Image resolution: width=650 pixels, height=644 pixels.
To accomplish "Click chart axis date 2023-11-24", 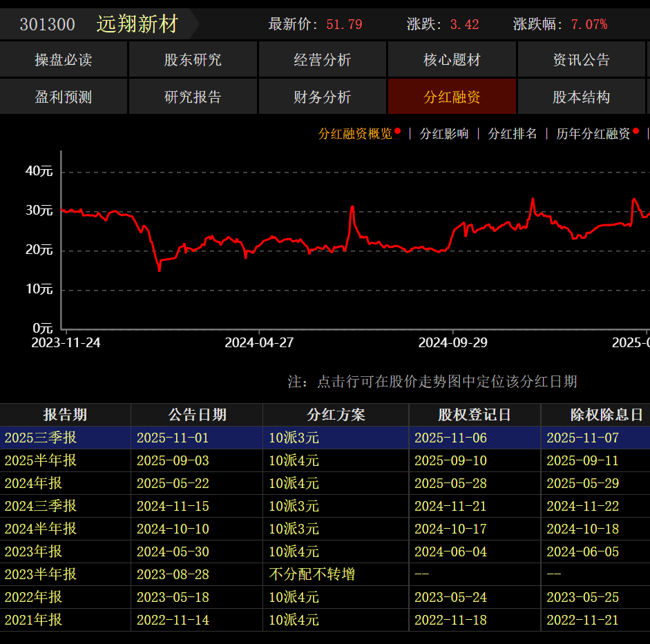I will (66, 342).
